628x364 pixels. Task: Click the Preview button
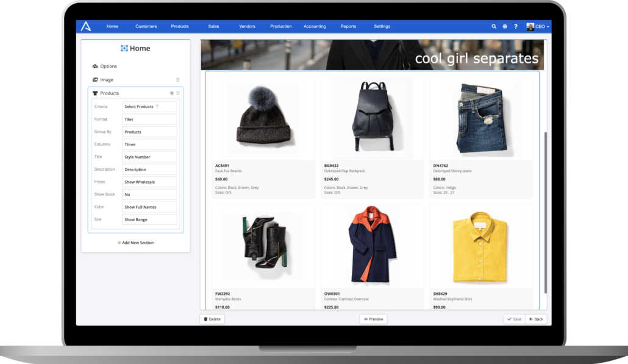[373, 319]
